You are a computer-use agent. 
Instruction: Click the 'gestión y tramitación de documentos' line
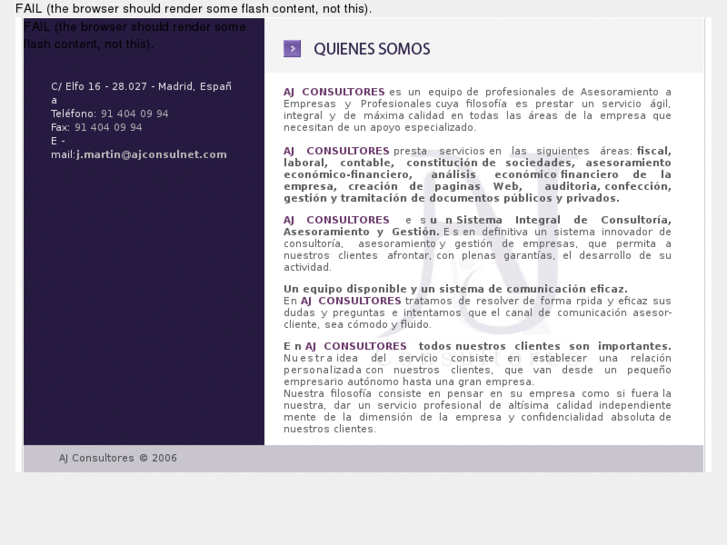451,198
